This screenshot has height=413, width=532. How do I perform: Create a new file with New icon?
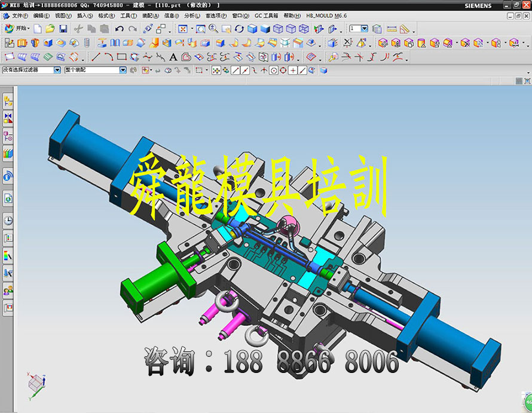click(x=38, y=29)
